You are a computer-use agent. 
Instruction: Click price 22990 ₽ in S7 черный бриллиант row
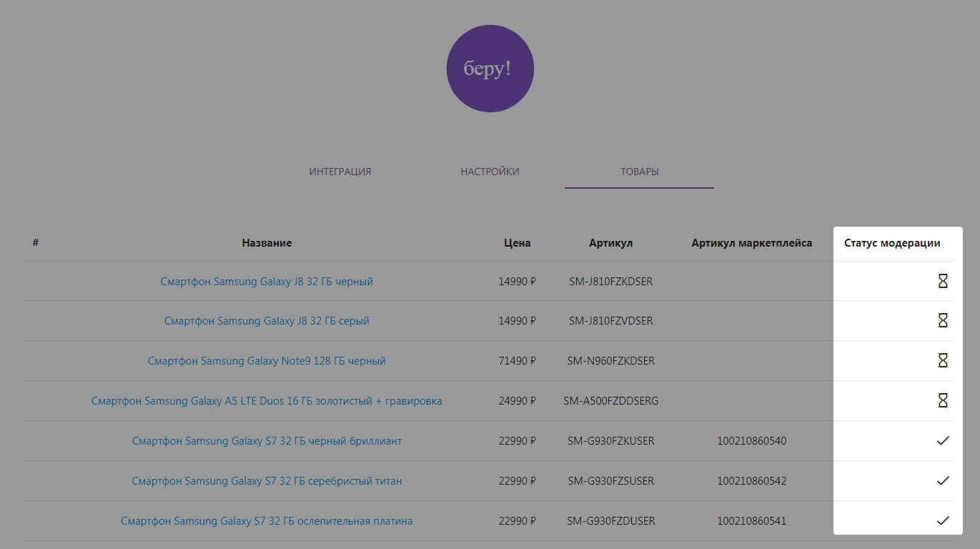point(518,441)
